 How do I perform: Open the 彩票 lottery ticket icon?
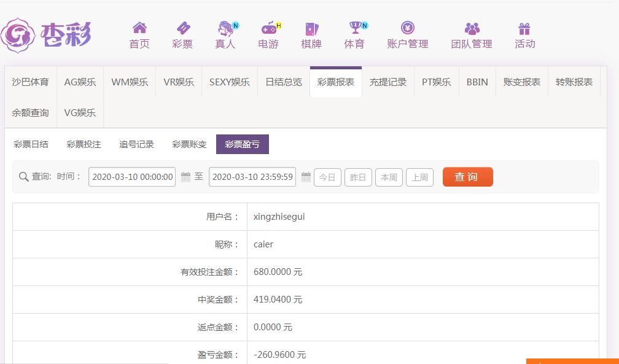[183, 28]
